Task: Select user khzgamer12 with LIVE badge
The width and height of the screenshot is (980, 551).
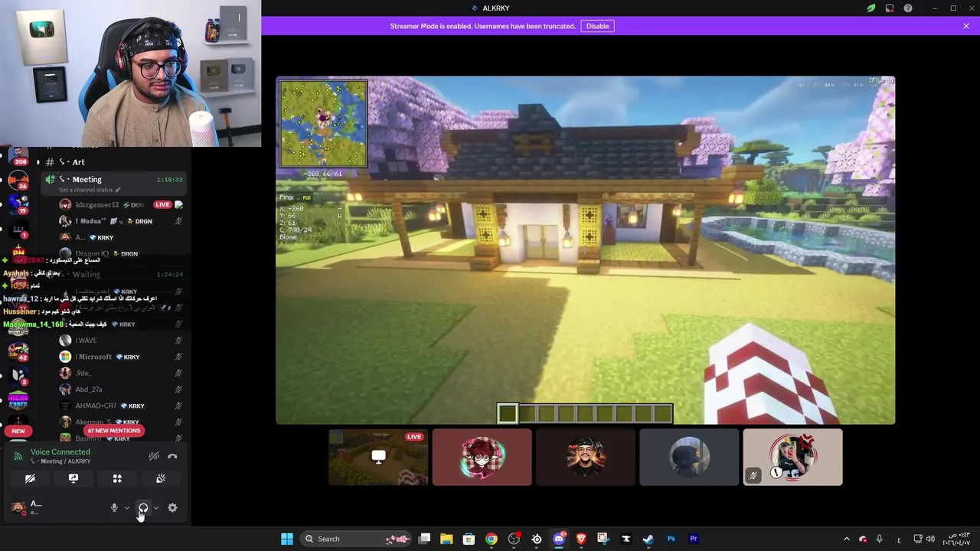Action: coord(120,204)
